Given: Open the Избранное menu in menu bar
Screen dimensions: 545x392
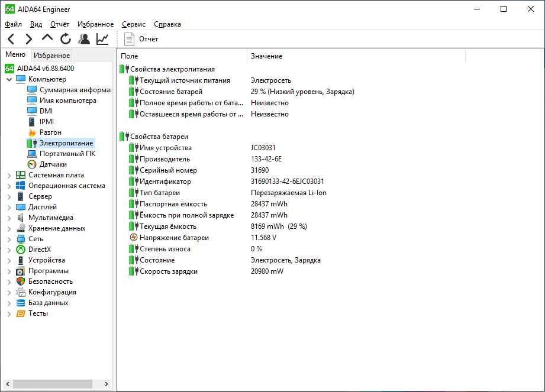Looking at the screenshot, I should [96, 24].
